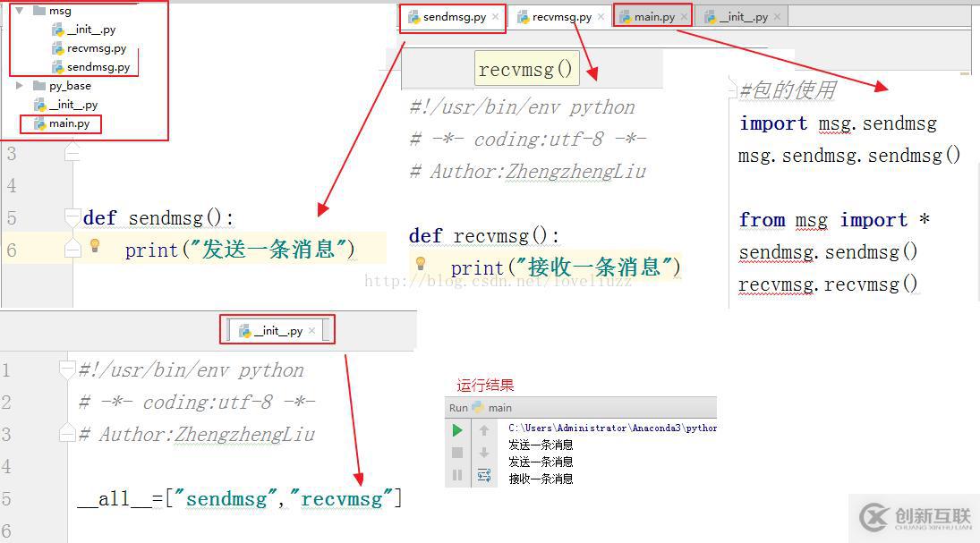Click the Python file icon on sendmsg.py tab
This screenshot has width=980, height=543.
pyautogui.click(x=413, y=17)
